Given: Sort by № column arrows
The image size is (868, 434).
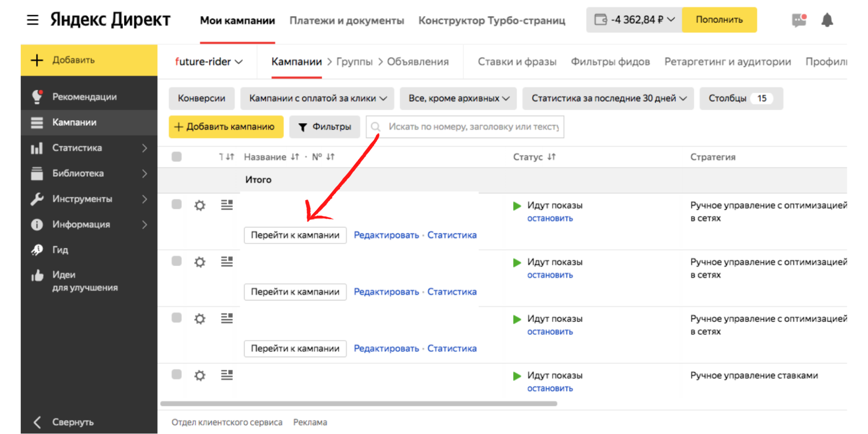Looking at the screenshot, I should 330,157.
